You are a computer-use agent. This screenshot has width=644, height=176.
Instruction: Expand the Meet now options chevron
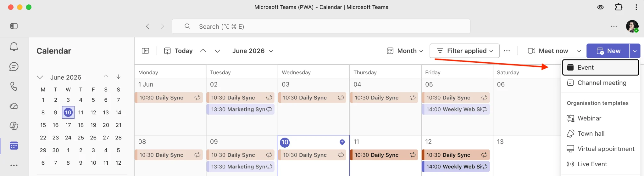(x=579, y=51)
